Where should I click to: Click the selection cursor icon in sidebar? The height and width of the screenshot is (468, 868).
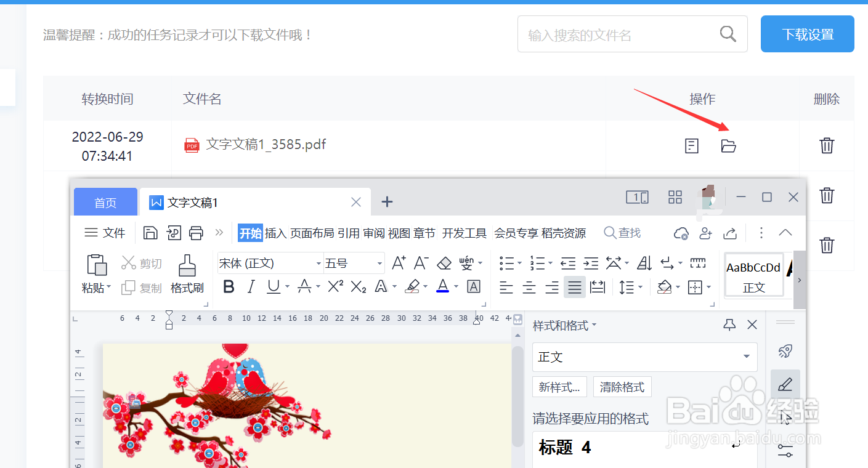click(785, 419)
